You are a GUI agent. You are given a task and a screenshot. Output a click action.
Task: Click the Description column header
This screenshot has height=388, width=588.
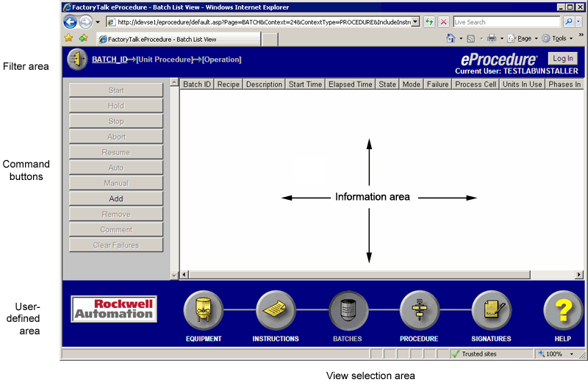click(264, 85)
